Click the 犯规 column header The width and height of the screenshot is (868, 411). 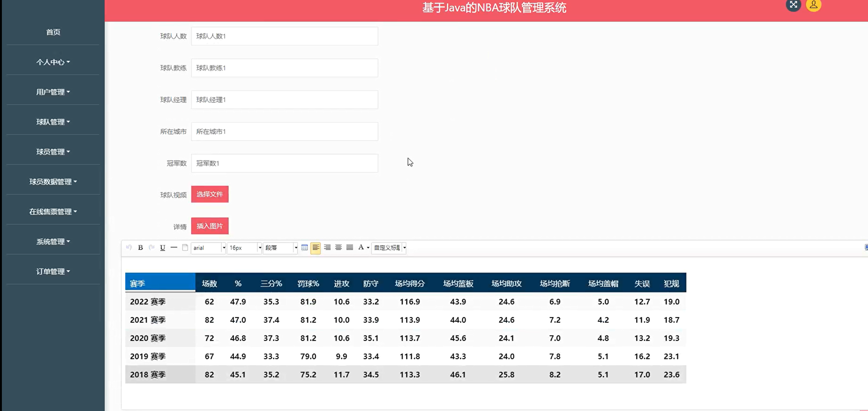[671, 284]
